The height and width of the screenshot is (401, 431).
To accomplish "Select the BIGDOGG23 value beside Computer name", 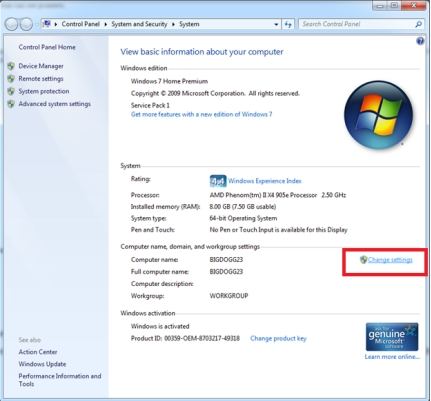I will (x=226, y=259).
